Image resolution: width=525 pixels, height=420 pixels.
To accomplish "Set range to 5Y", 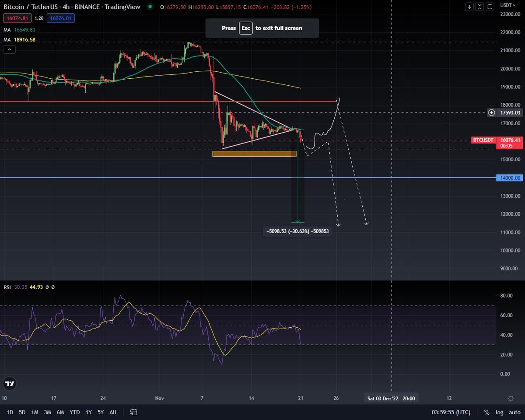I will [101, 412].
